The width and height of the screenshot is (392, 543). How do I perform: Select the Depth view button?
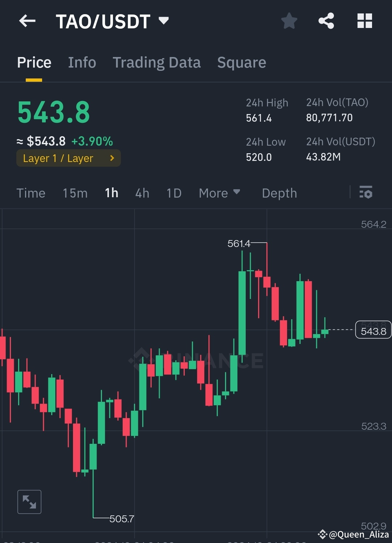[279, 193]
